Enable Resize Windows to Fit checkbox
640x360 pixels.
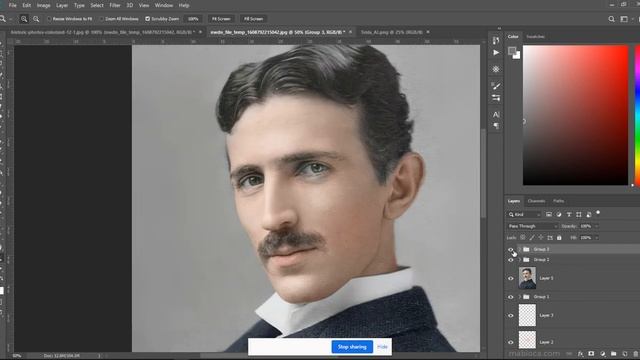coord(49,19)
